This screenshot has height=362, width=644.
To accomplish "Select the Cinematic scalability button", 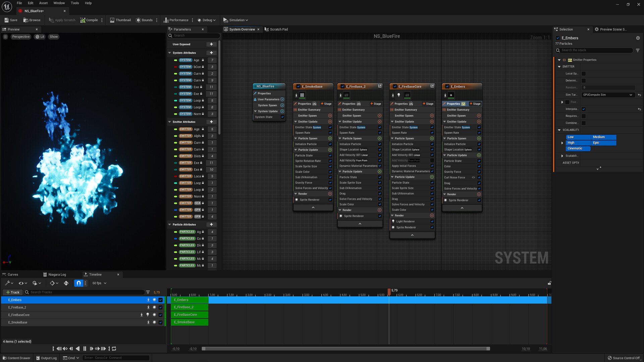I will coord(578,148).
